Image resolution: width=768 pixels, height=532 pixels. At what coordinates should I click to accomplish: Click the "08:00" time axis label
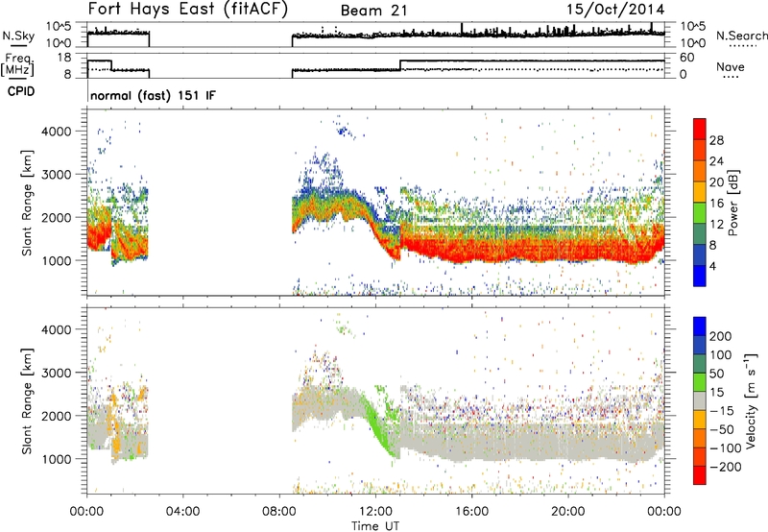pos(279,511)
